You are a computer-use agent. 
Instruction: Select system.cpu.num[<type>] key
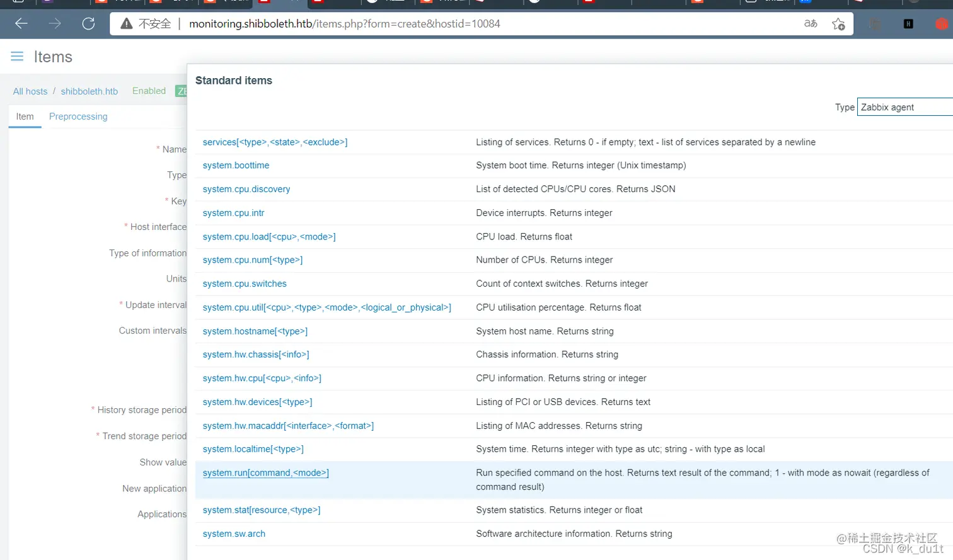253,260
